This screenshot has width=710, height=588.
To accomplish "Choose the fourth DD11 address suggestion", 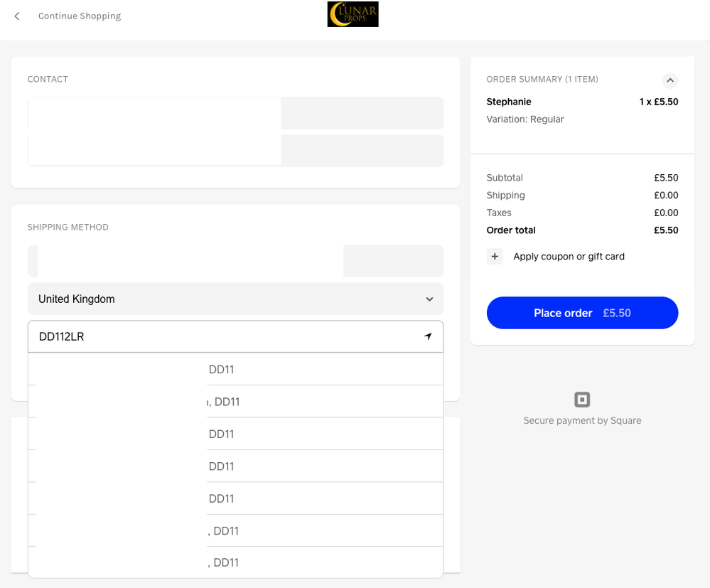I will pyautogui.click(x=235, y=466).
